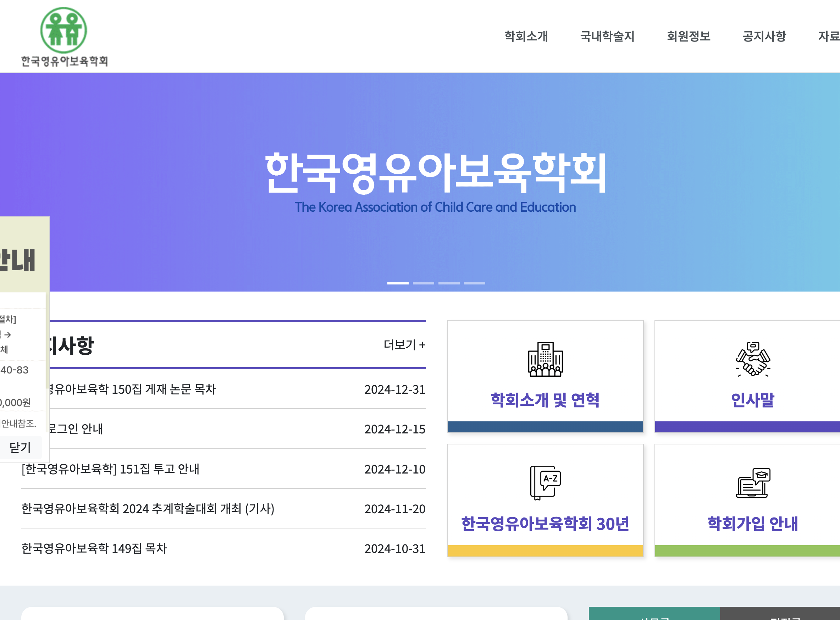
Task: Click the handshake icon for 인사말
Action: click(x=752, y=359)
